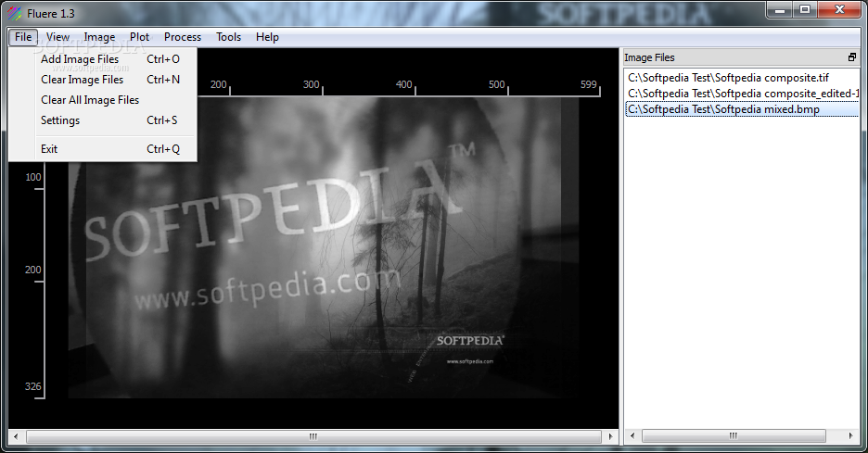The width and height of the screenshot is (868, 453).
Task: Open the View menu
Action: pyautogui.click(x=57, y=37)
